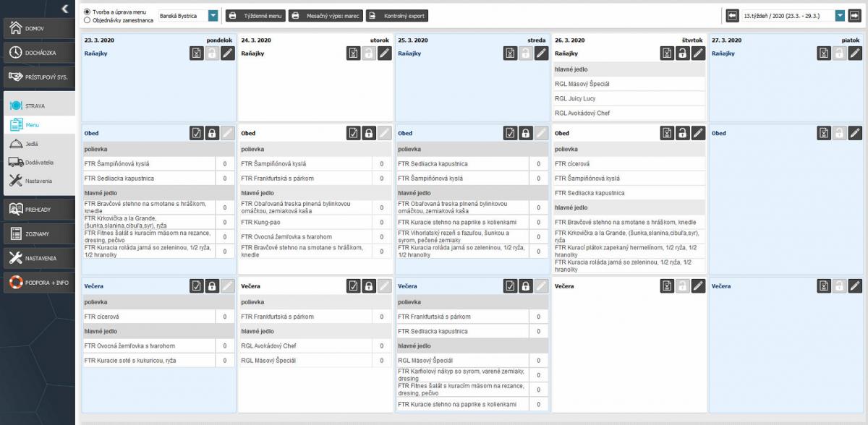Edit Thursday Večera with the pencil icon
This screenshot has width=868, height=425.
[699, 286]
